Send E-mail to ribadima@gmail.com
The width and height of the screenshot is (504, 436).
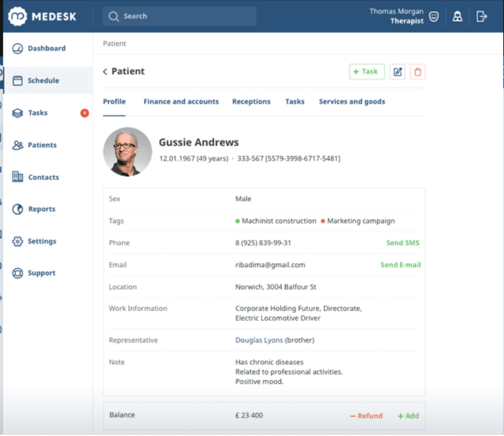point(401,265)
